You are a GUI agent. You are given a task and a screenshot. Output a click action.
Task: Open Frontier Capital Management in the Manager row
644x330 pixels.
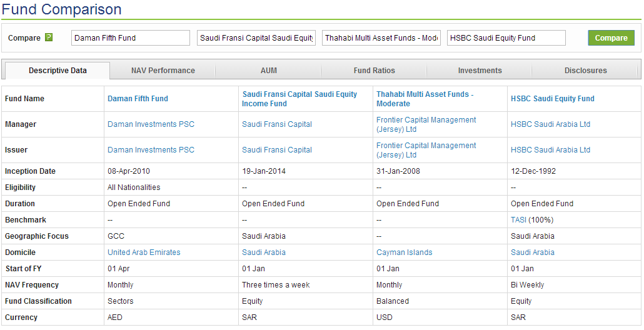[426, 124]
